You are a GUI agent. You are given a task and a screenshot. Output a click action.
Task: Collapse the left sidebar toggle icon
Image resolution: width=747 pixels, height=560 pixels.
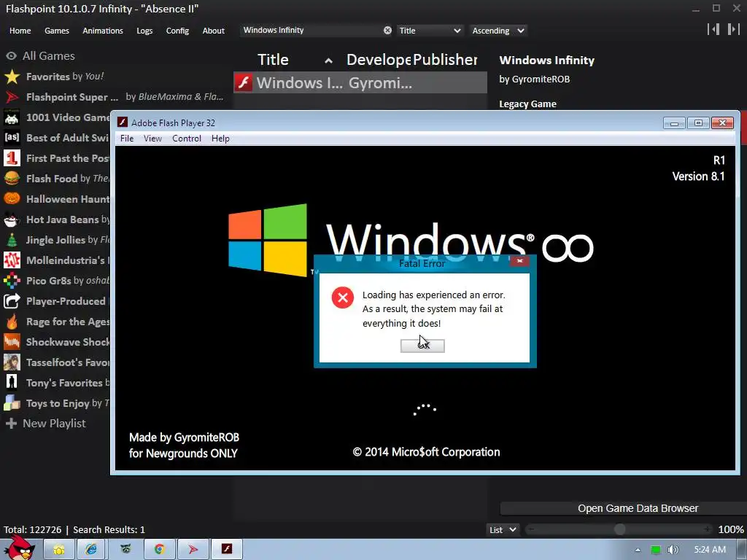pyautogui.click(x=713, y=29)
